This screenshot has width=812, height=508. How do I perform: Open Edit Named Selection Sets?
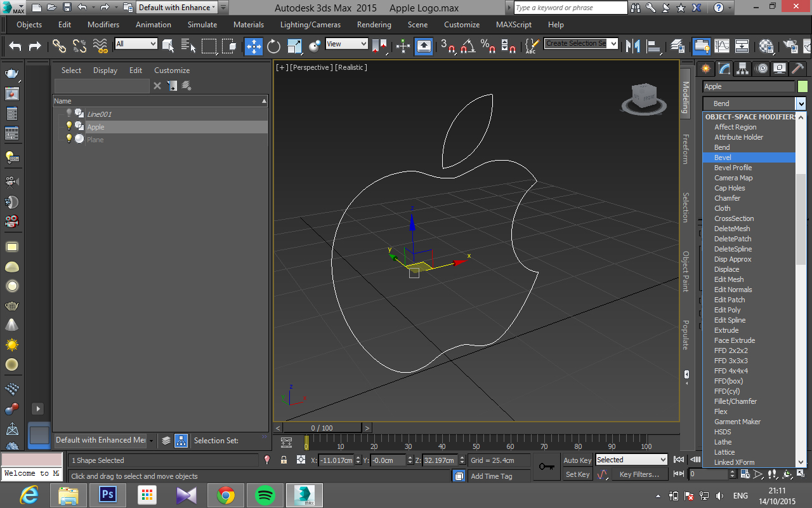click(532, 46)
